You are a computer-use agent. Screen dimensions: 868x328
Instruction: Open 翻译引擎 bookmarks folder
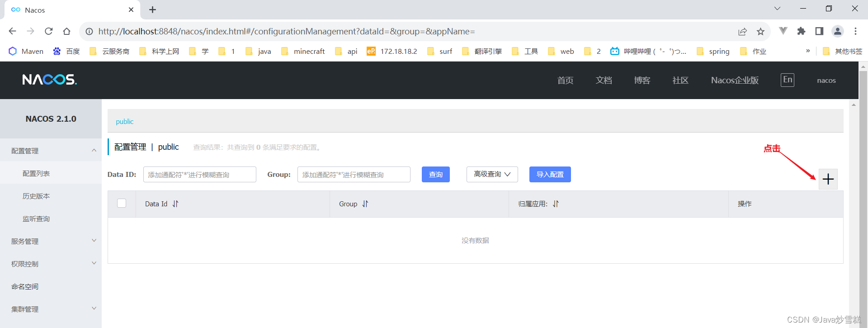482,51
